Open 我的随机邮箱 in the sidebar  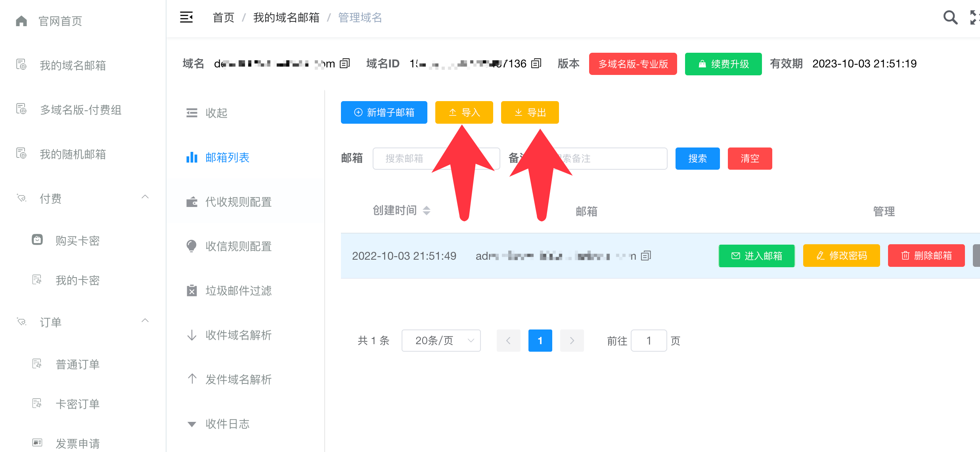coord(73,154)
